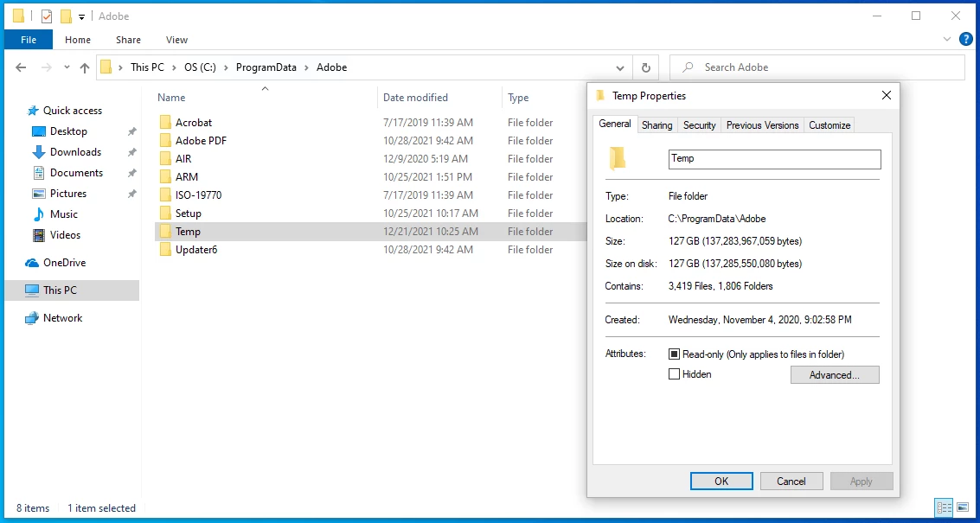The image size is (980, 523).
Task: Select the Acrobat folder icon
Action: coord(165,123)
